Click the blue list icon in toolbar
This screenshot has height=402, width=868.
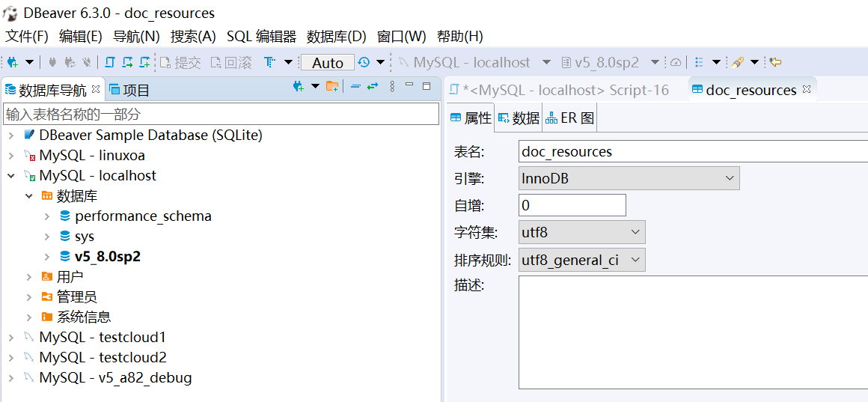699,63
